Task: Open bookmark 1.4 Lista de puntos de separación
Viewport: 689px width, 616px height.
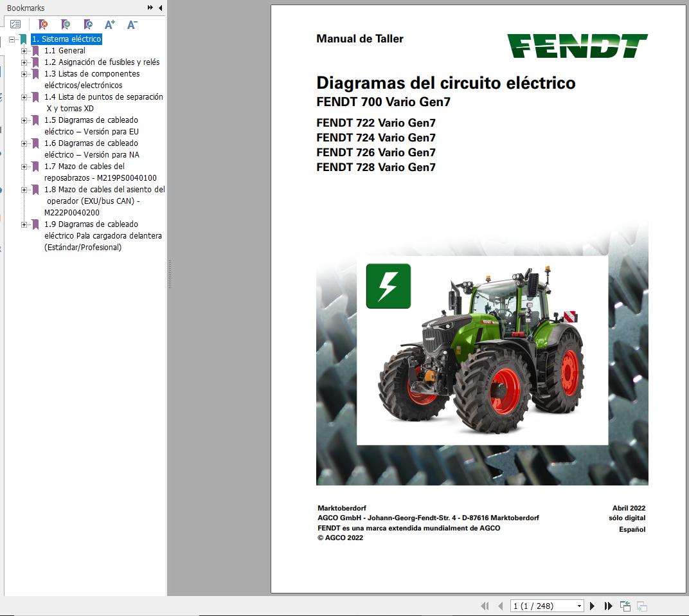Action: (103, 102)
